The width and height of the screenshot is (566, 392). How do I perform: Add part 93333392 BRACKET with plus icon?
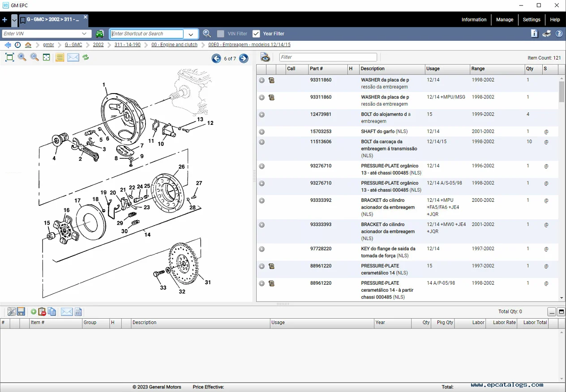262,200
